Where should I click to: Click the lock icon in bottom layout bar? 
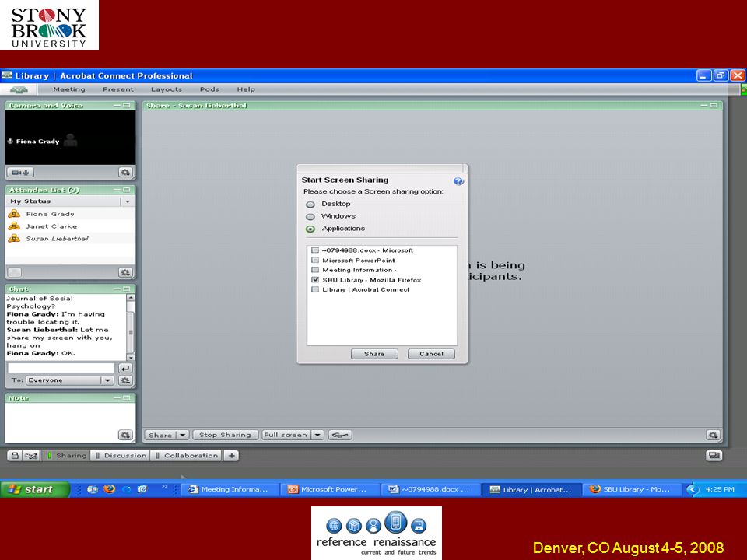[x=15, y=456]
